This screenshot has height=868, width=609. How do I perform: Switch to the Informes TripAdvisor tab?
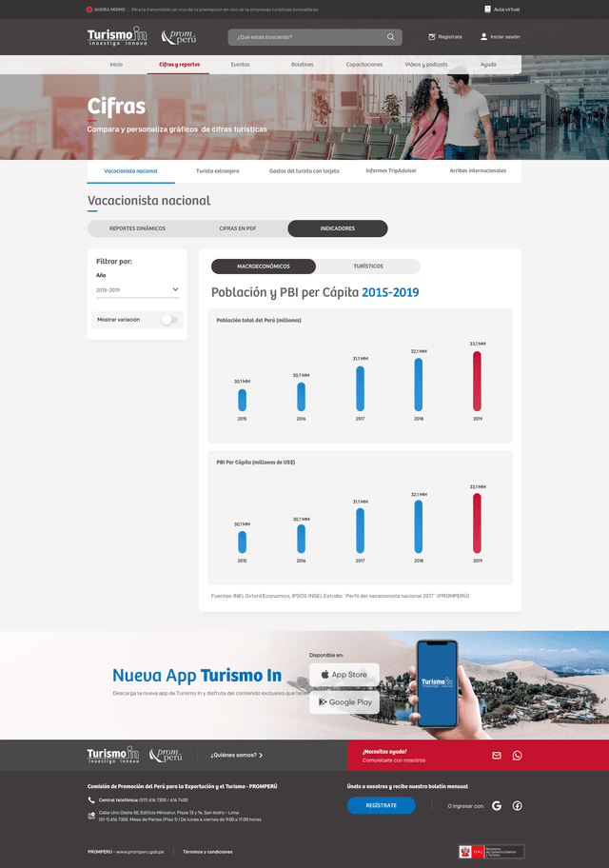[x=391, y=170]
